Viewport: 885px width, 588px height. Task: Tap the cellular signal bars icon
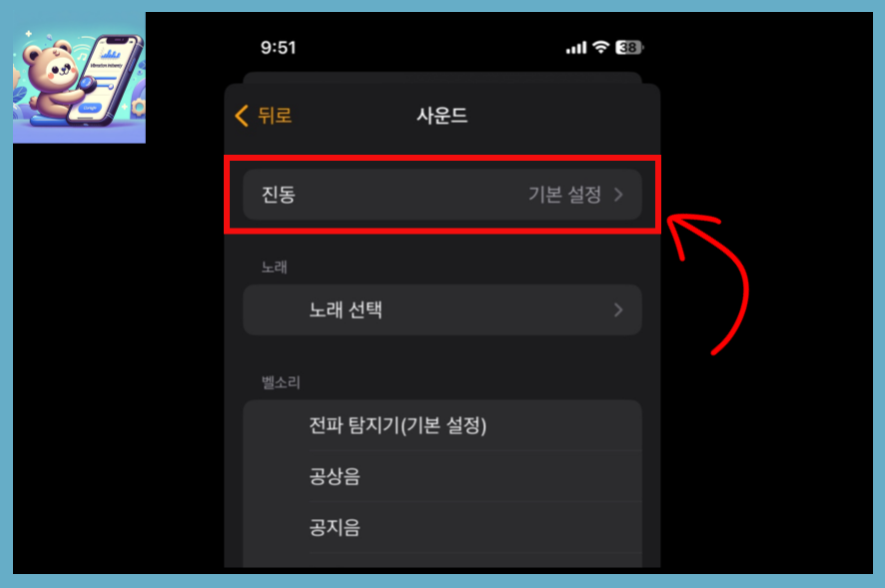[x=576, y=48]
